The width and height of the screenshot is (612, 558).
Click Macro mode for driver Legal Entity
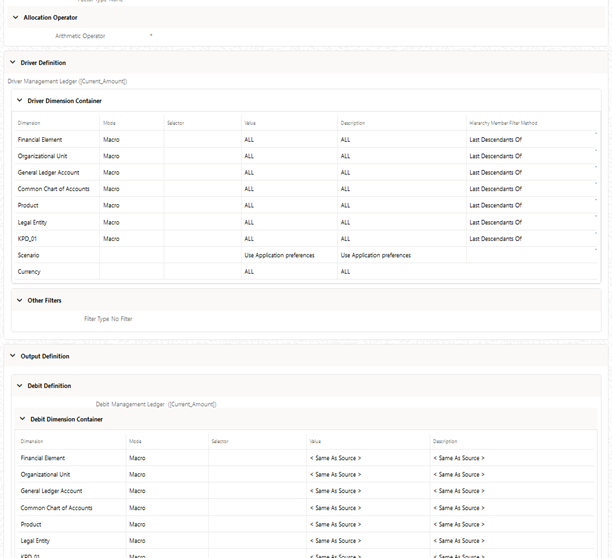pyautogui.click(x=111, y=222)
